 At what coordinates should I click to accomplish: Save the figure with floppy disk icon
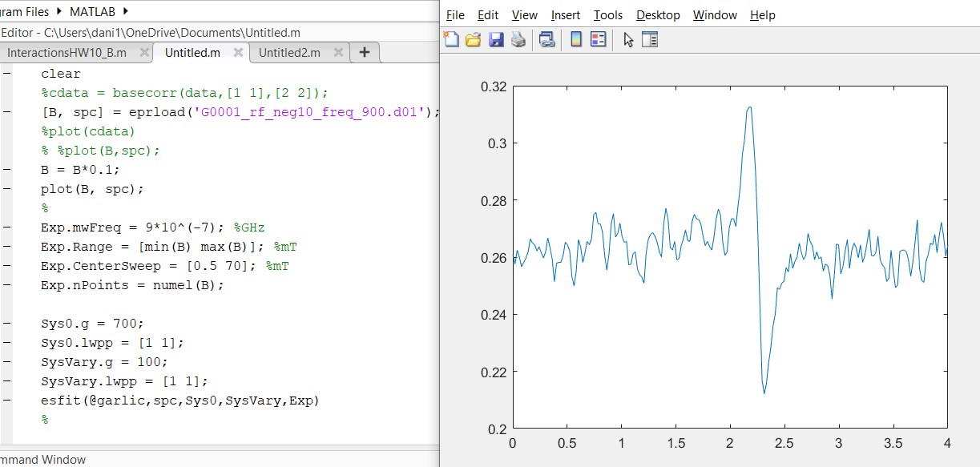[x=496, y=39]
